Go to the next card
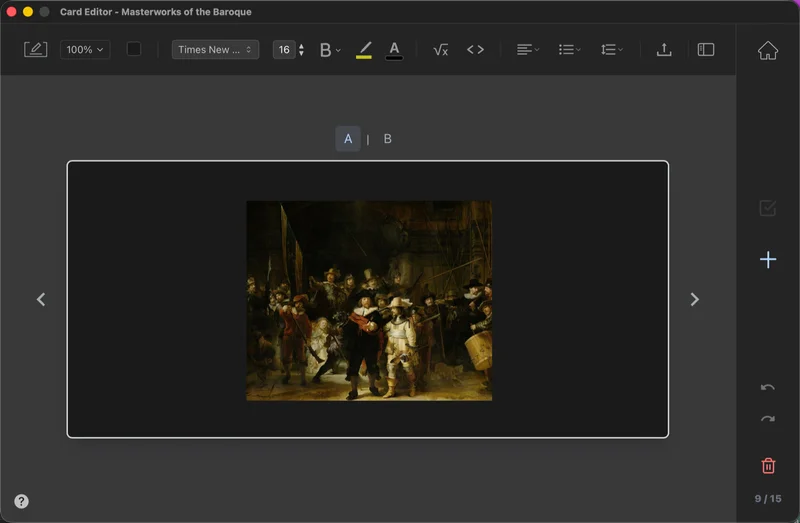The image size is (800, 523). coord(694,300)
